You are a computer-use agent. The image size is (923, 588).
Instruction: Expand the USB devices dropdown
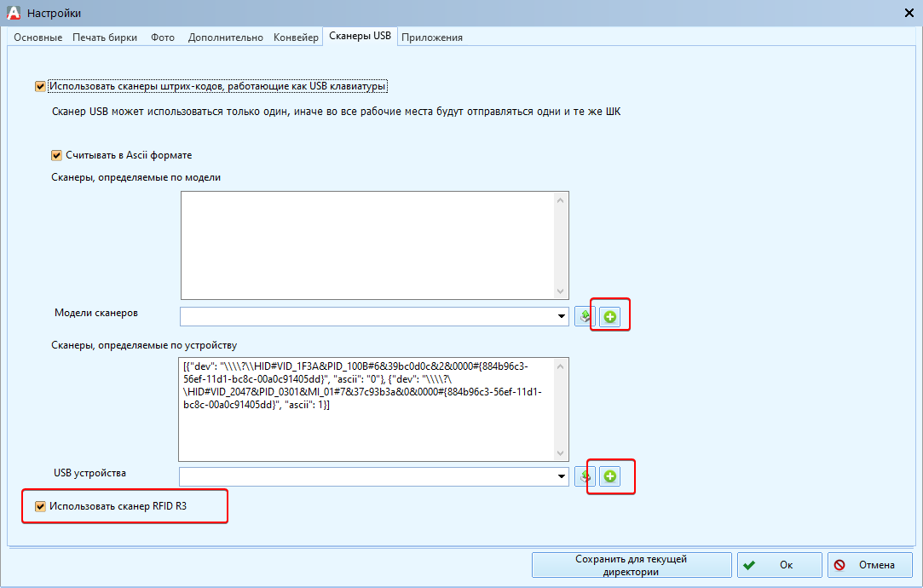pos(562,476)
